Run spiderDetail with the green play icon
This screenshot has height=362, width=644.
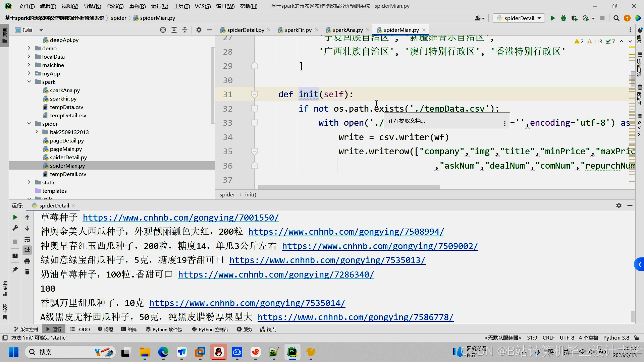553,18
